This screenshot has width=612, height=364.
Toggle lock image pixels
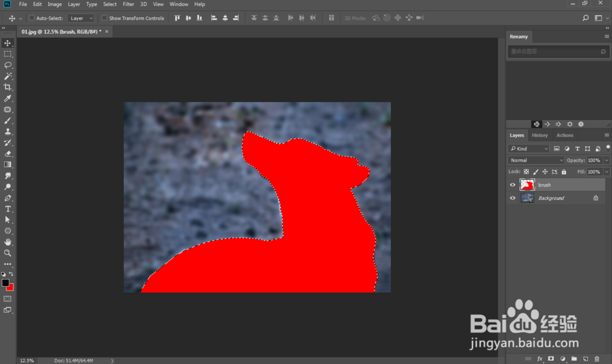click(x=535, y=172)
